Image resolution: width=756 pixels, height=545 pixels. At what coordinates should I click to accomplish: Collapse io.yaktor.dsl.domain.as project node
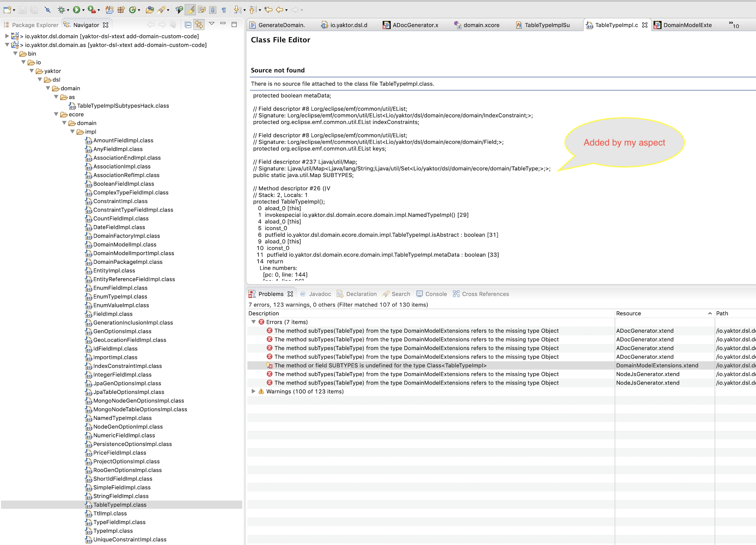tap(7, 45)
